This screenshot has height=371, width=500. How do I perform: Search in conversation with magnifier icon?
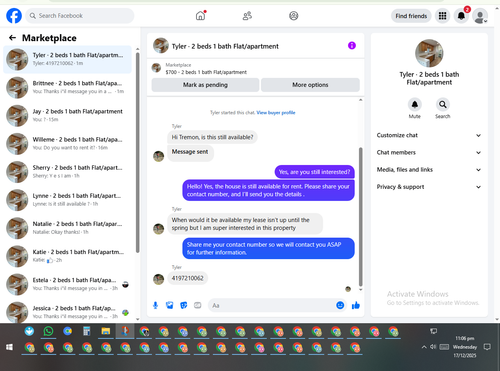click(443, 104)
